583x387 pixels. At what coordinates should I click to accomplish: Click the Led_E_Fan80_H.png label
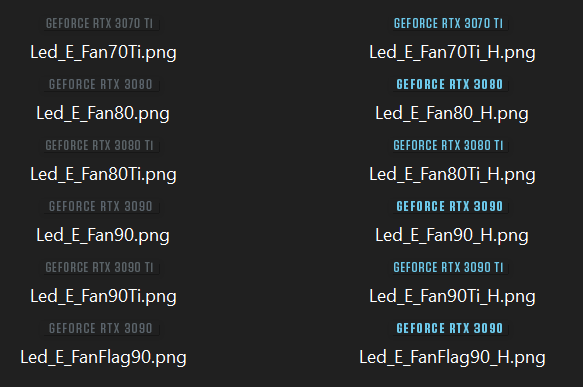coord(452,113)
